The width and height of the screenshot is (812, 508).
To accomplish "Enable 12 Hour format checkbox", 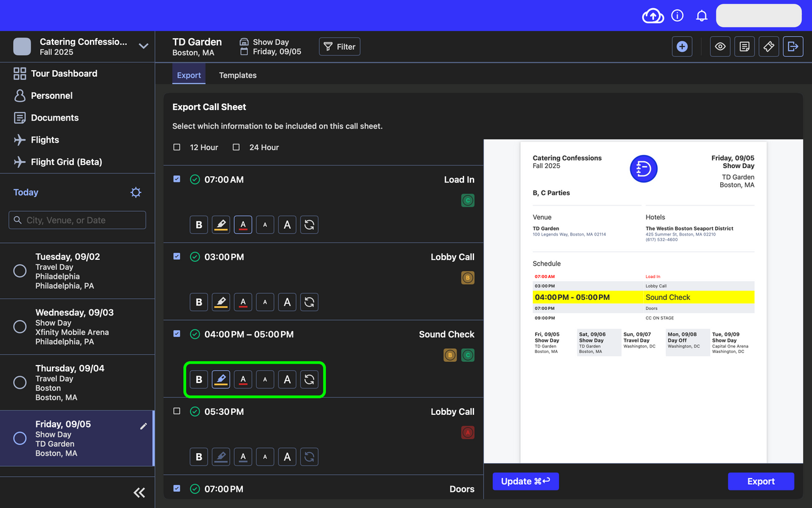I will (x=177, y=147).
